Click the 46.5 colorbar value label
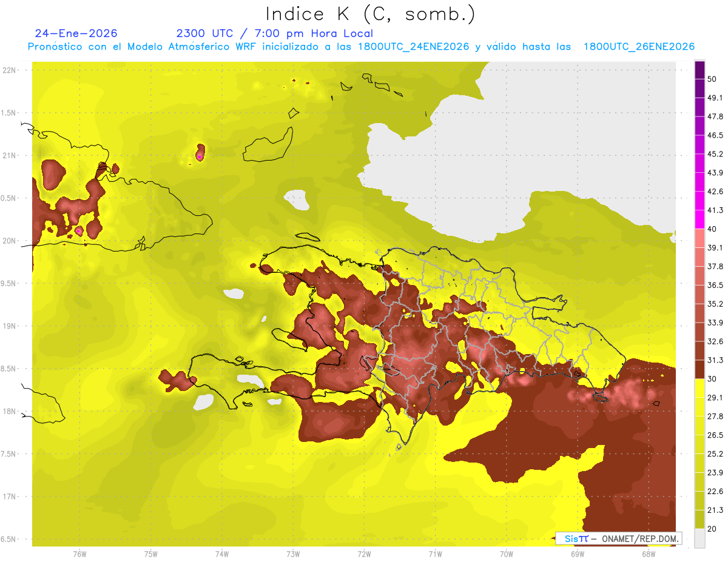 (715, 135)
